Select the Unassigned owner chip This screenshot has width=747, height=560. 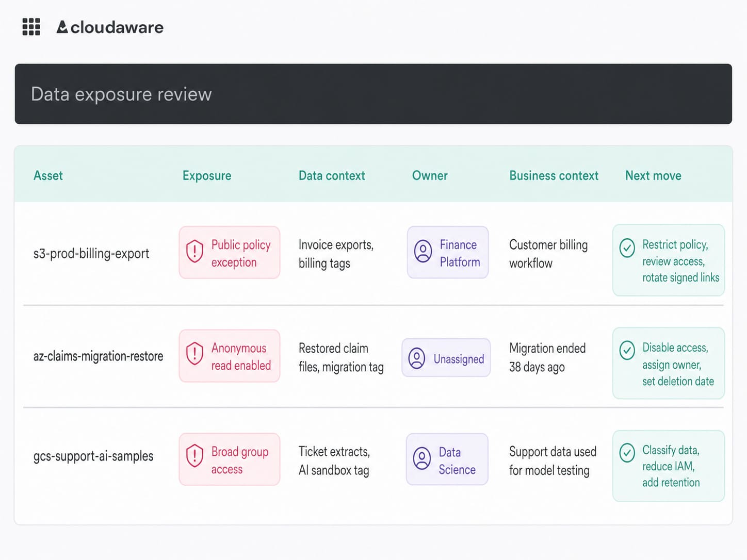[x=446, y=358]
